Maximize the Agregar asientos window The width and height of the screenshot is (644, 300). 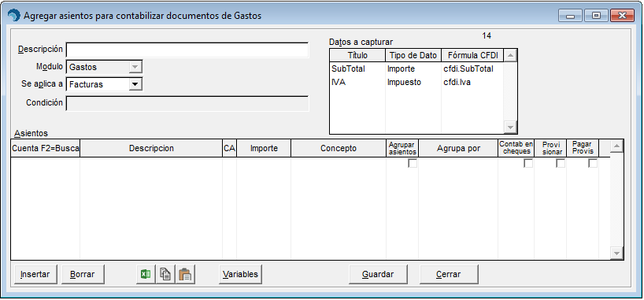(596, 16)
